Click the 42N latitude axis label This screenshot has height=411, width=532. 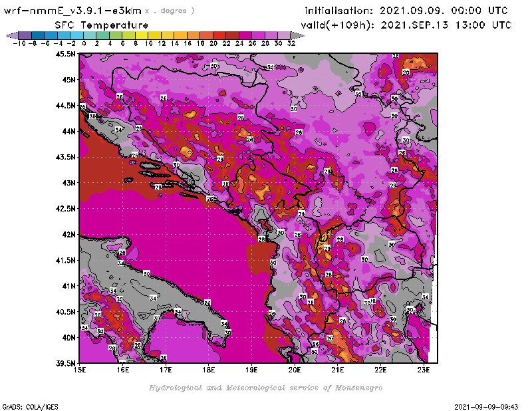coord(68,235)
